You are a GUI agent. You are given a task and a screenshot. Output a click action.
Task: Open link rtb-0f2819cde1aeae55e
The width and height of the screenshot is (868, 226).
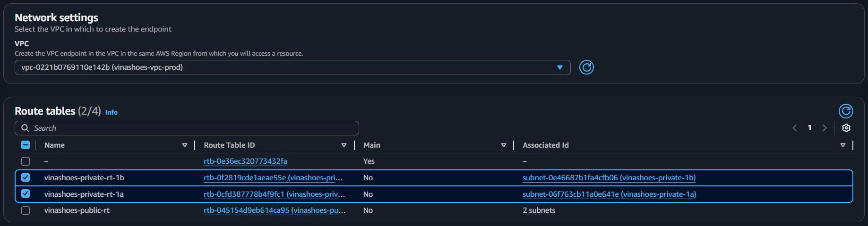click(x=273, y=178)
